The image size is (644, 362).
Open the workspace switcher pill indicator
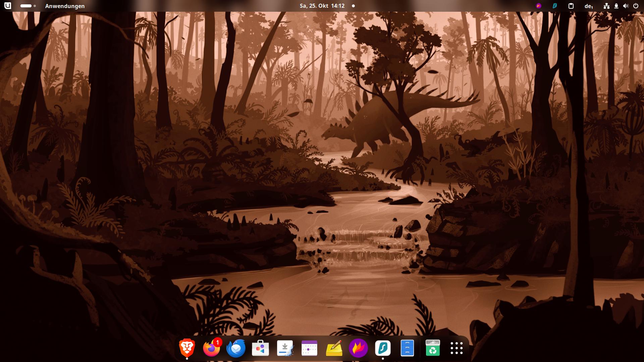coord(28,6)
